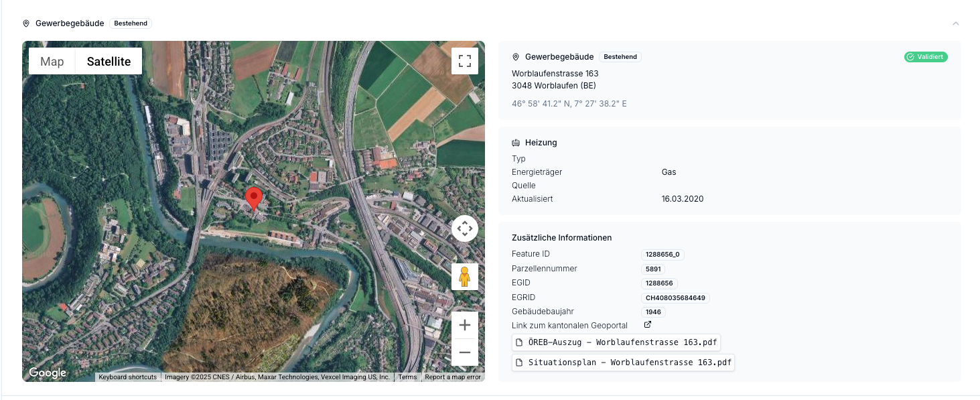Screen dimensions: 980x400
Task: Zoom in on the map
Action: click(x=464, y=326)
